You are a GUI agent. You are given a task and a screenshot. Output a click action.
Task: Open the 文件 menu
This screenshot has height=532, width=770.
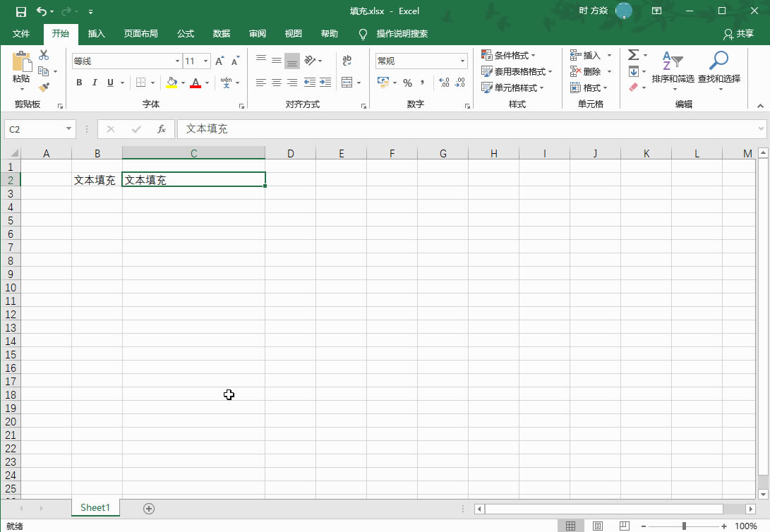(21, 33)
